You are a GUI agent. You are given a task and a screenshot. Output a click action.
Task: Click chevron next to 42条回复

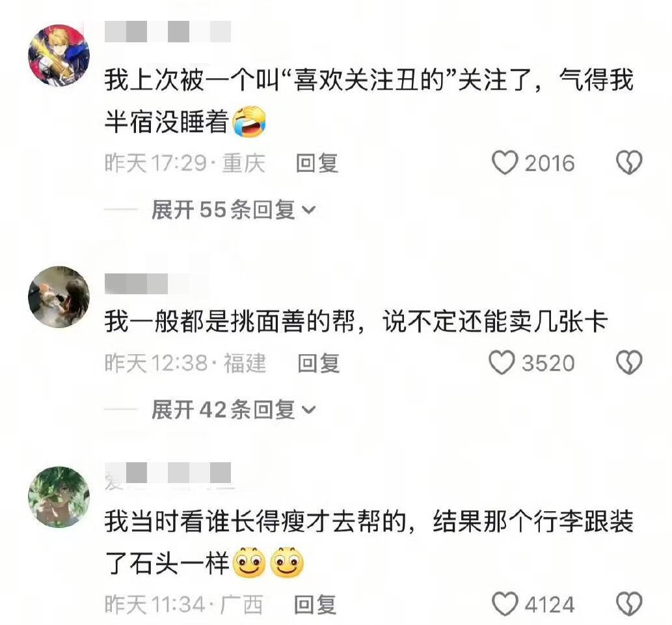pos(308,410)
